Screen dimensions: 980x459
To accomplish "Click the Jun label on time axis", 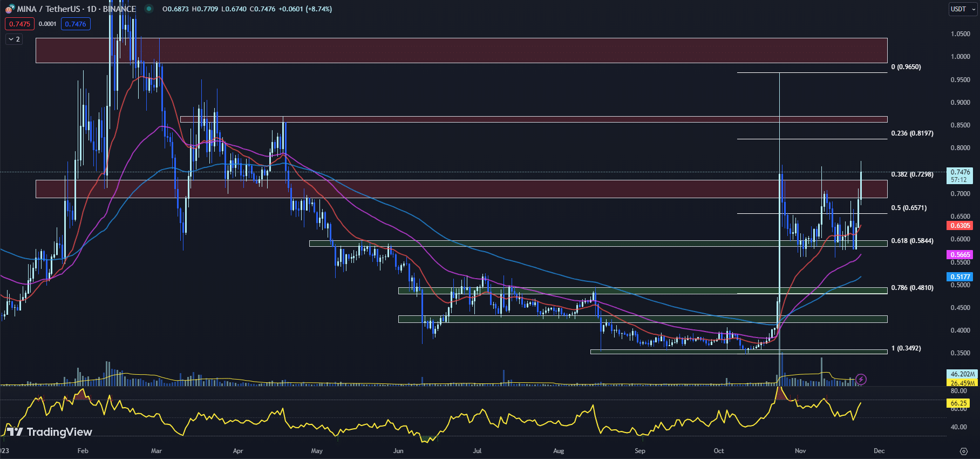I will 398,451.
